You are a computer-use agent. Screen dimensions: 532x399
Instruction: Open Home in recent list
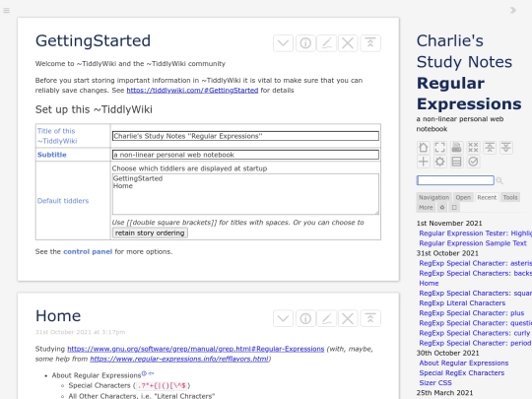point(429,284)
